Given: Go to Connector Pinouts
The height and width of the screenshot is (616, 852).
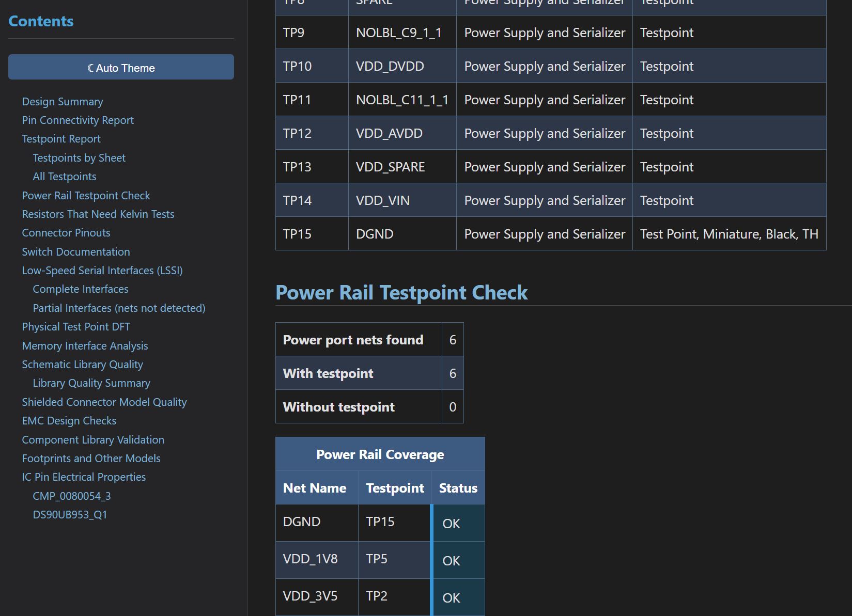Looking at the screenshot, I should [66, 232].
